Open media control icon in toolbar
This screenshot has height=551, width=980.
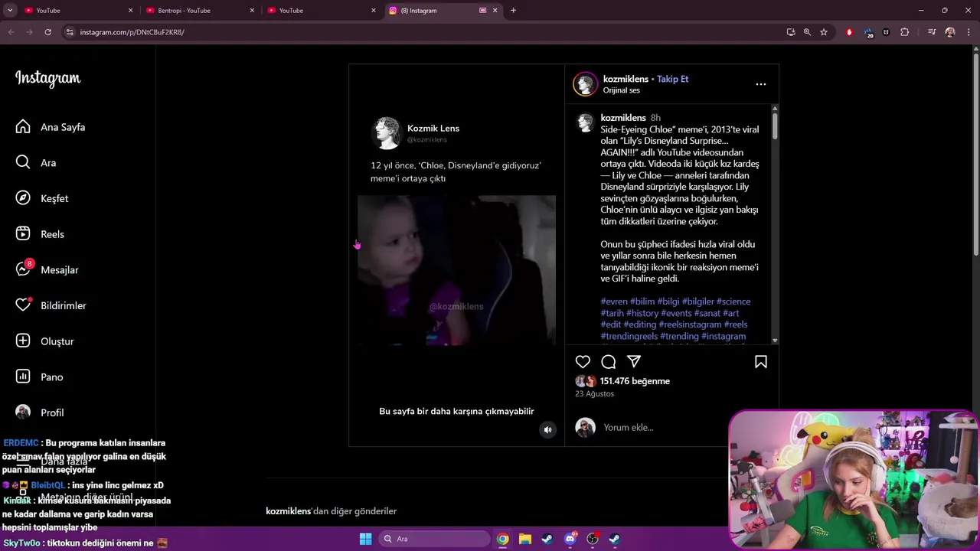point(932,32)
